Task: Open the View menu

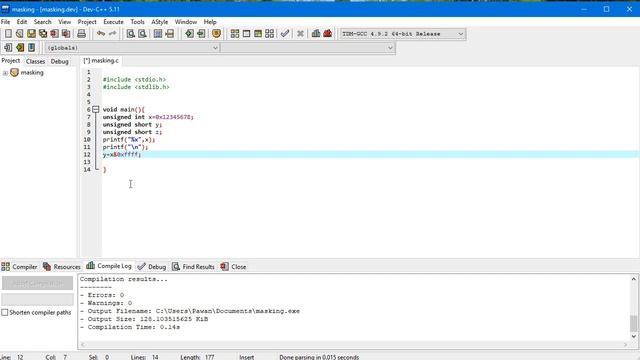Action: click(x=64, y=22)
